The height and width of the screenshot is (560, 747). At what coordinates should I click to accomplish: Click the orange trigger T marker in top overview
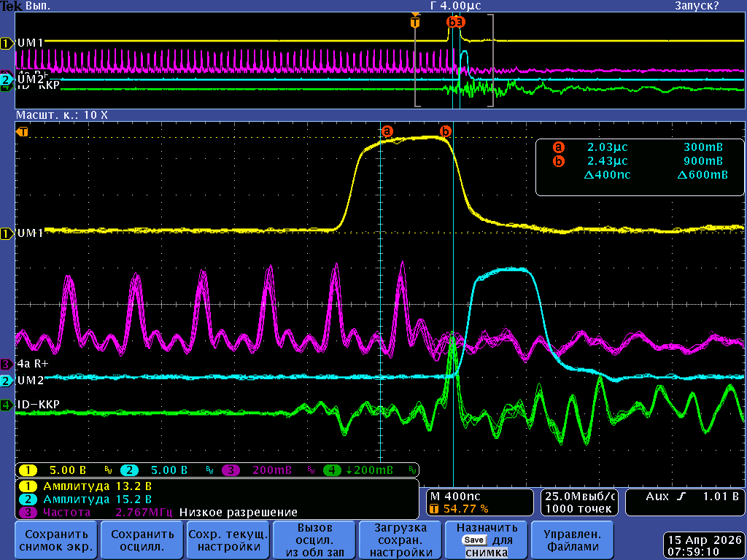pyautogui.click(x=415, y=22)
